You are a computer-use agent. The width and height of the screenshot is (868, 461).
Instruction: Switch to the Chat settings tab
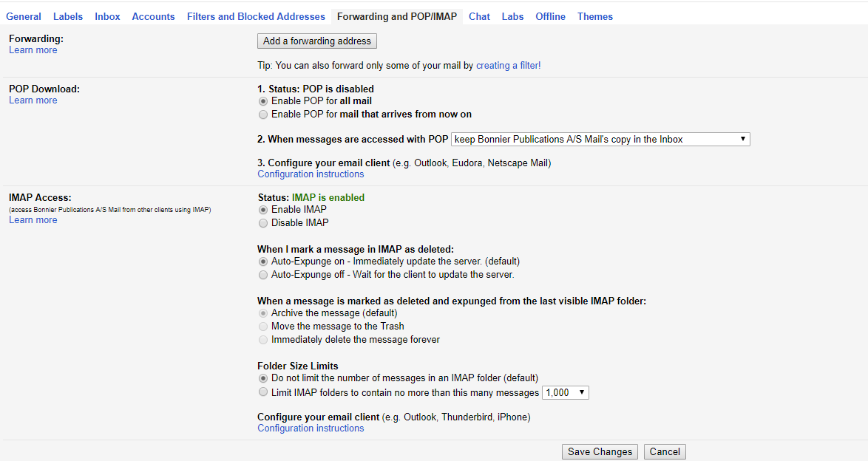(x=479, y=16)
